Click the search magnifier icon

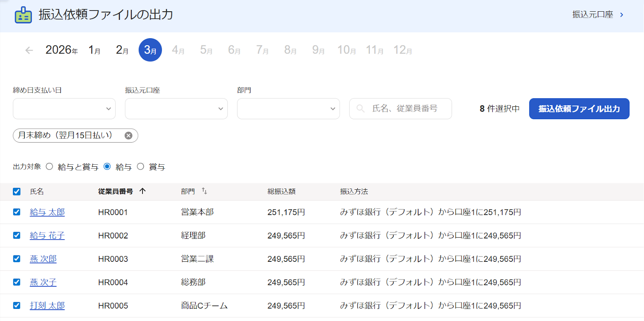coord(361,109)
